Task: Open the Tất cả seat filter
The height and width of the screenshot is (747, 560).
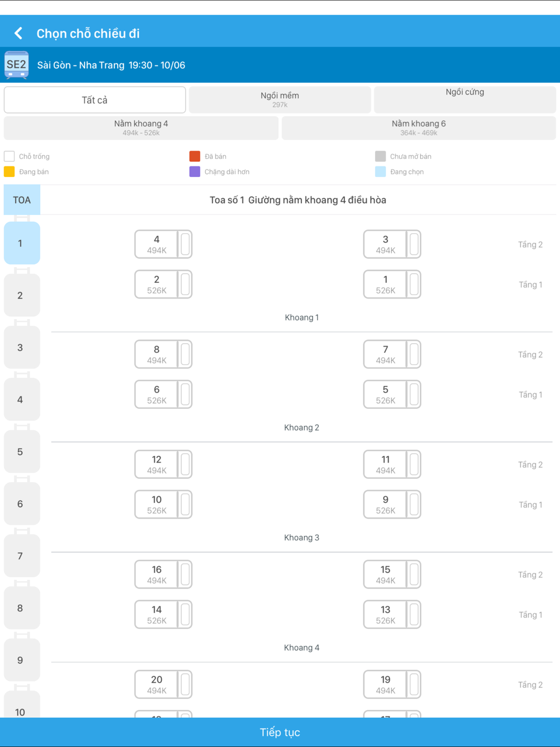Action: tap(95, 100)
